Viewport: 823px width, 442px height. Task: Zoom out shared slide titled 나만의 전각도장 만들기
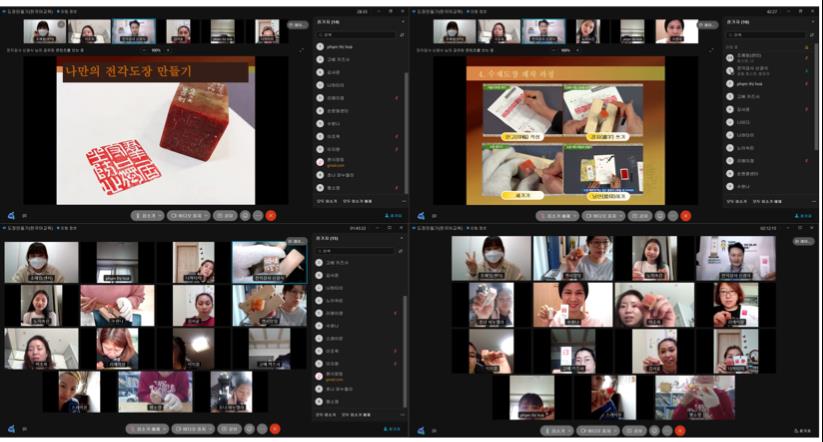(x=144, y=50)
